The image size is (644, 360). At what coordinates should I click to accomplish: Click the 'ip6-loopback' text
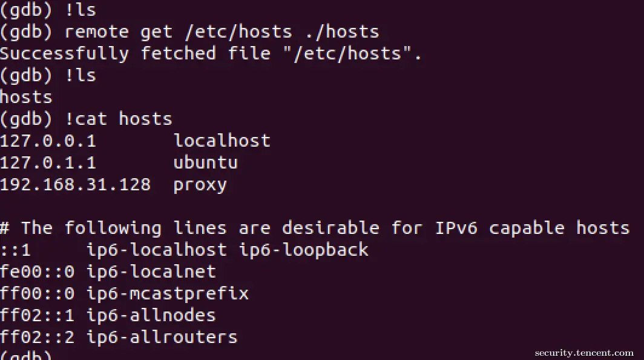pyautogui.click(x=304, y=250)
